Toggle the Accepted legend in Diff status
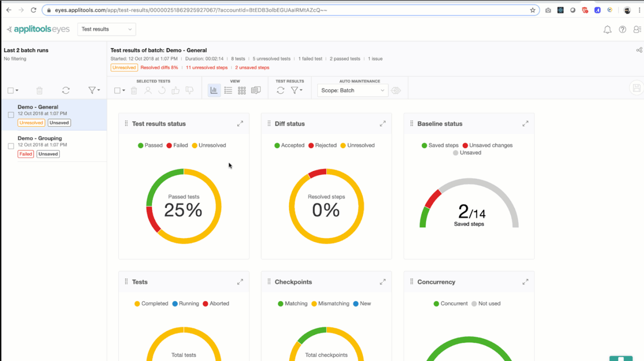644x361 pixels. click(x=289, y=145)
